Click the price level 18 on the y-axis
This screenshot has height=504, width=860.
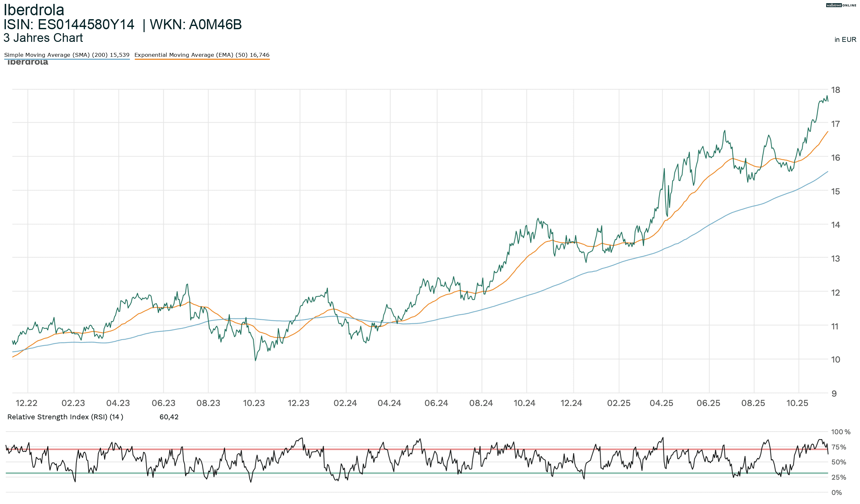[835, 90]
